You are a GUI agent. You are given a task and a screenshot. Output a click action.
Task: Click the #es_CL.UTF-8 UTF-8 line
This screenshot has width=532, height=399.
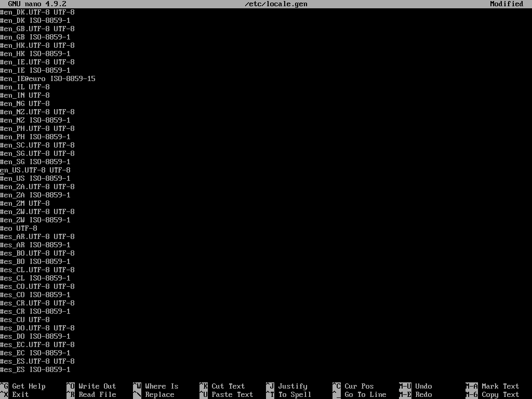click(x=37, y=270)
